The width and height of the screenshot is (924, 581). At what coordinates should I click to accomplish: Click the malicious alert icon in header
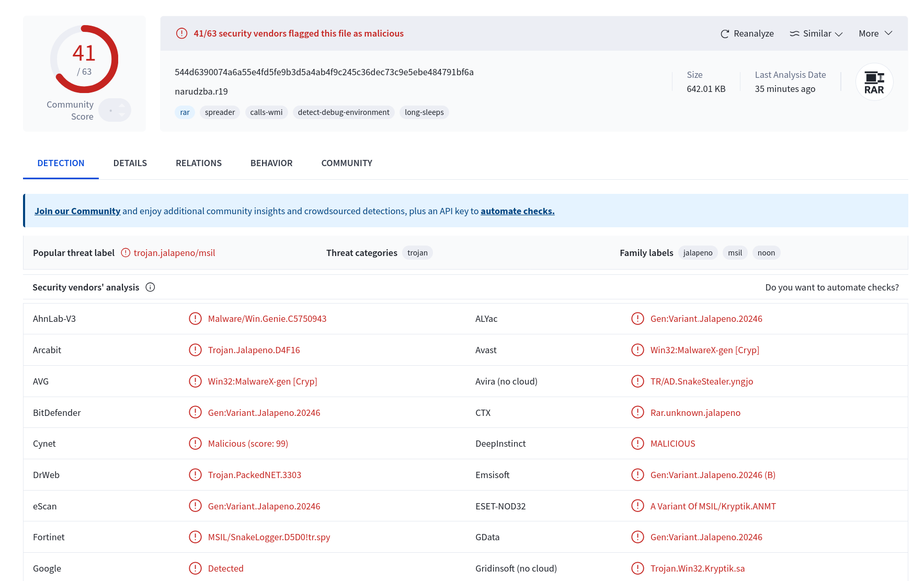[x=181, y=33]
